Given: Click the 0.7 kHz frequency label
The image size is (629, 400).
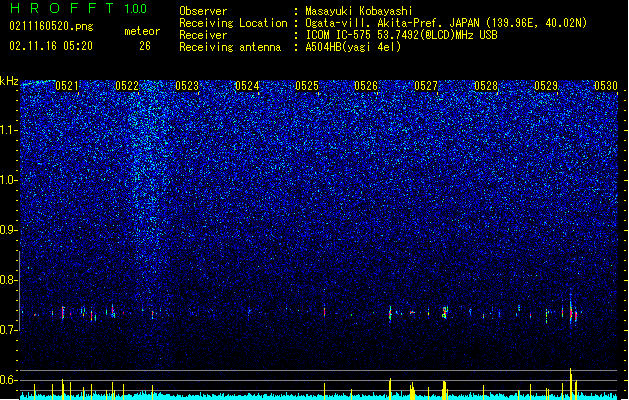Looking at the screenshot, I should click(x=9, y=330).
